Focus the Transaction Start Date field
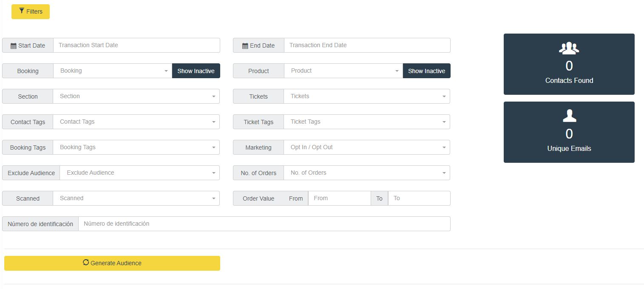This screenshot has width=644, height=289. pyautogui.click(x=136, y=45)
